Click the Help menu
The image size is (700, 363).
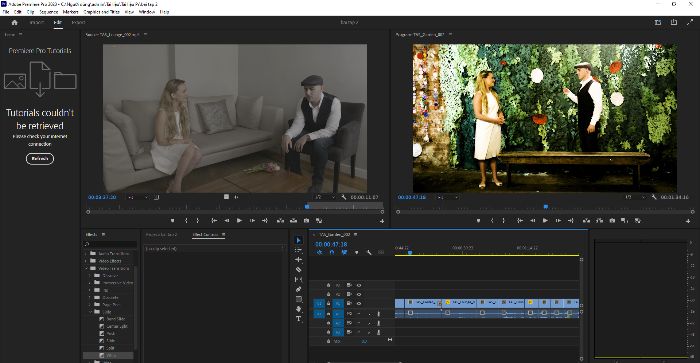[x=164, y=12]
